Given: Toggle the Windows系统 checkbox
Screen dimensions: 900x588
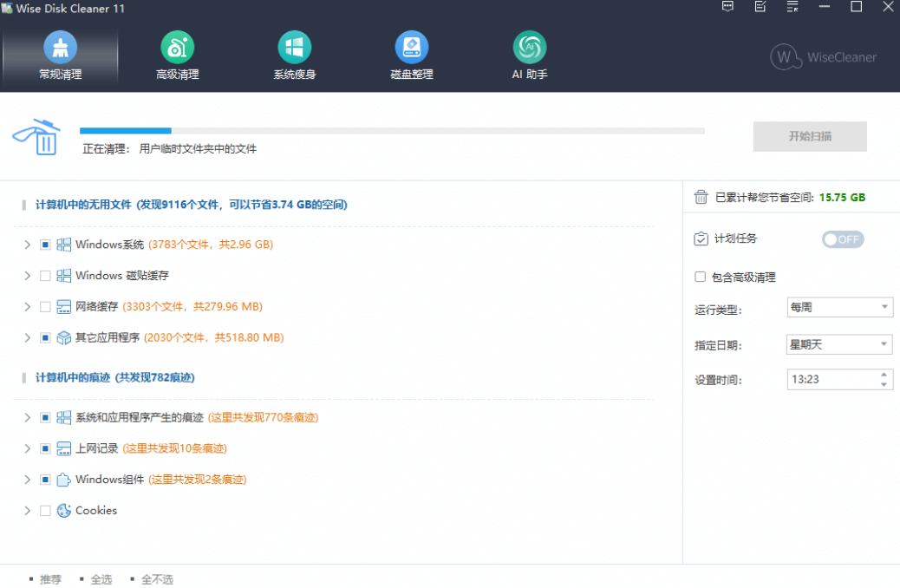Looking at the screenshot, I should pyautogui.click(x=45, y=245).
